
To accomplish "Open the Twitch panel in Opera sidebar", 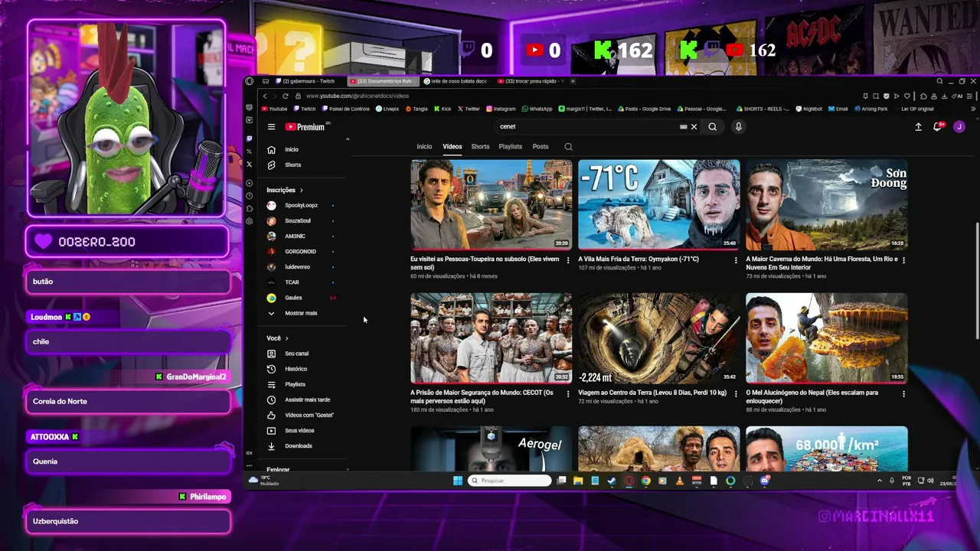I will pyautogui.click(x=249, y=139).
